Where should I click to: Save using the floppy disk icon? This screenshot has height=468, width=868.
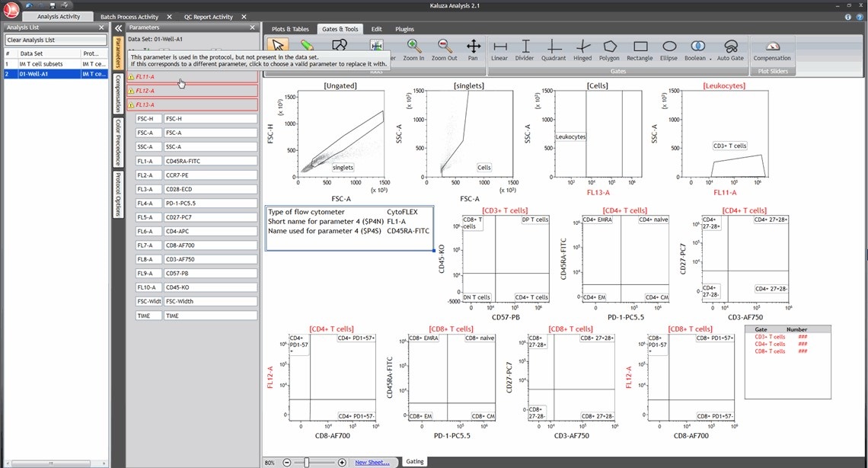53,5
